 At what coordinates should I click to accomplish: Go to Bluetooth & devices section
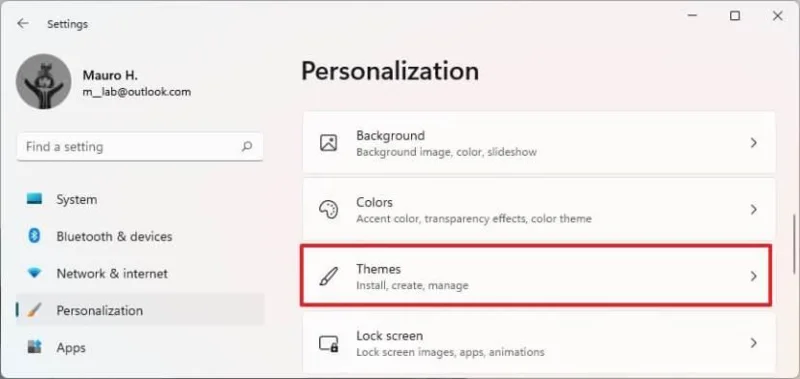(x=140, y=236)
